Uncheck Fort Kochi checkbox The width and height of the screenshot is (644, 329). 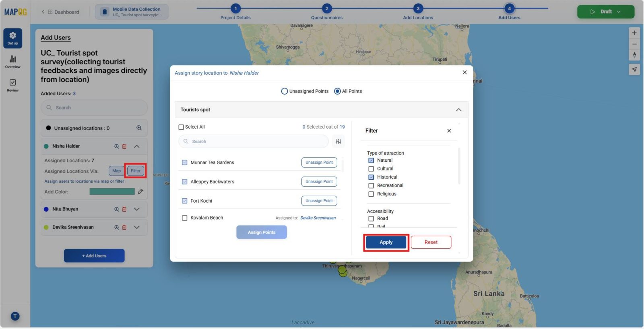(184, 201)
